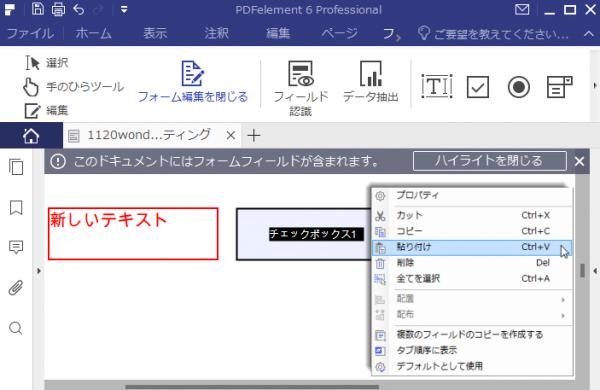The width and height of the screenshot is (600, 390).
Task: Open the ファイル menu
Action: 31,33
